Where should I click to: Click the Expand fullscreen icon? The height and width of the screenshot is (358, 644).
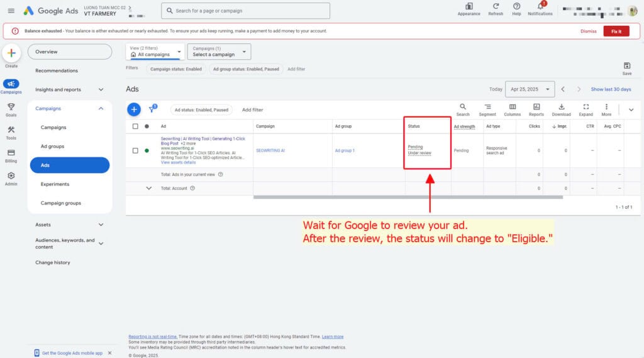point(586,107)
